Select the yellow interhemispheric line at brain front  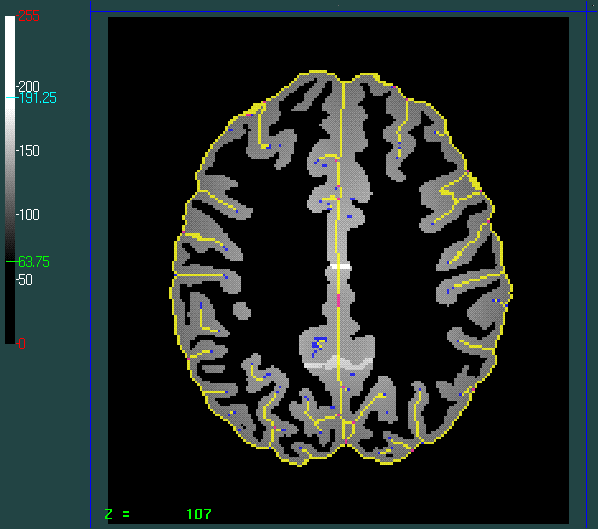click(x=343, y=114)
